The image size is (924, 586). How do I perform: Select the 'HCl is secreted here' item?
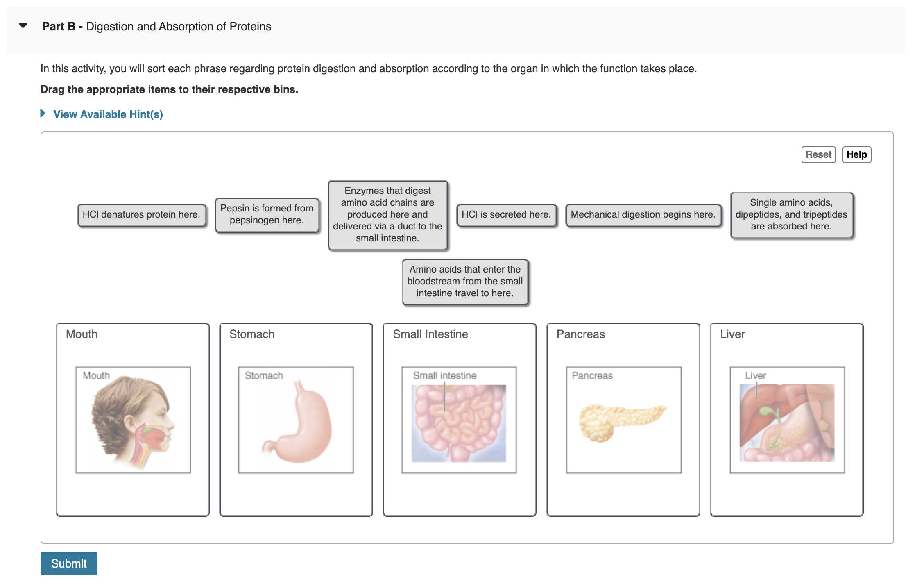click(x=506, y=215)
